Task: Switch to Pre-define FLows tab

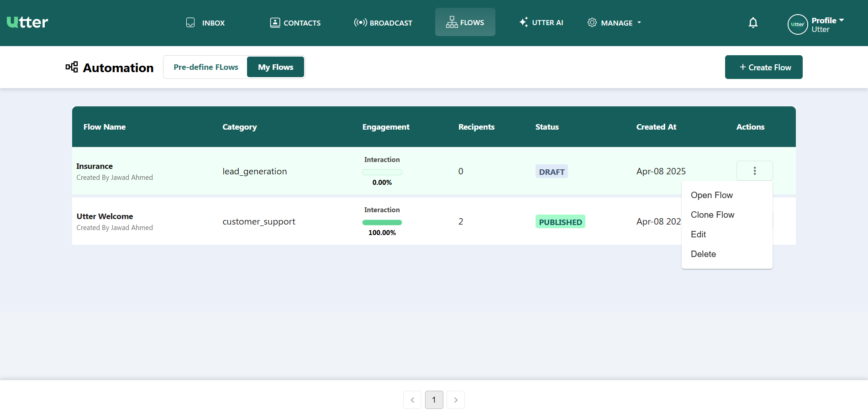Action: click(x=205, y=67)
